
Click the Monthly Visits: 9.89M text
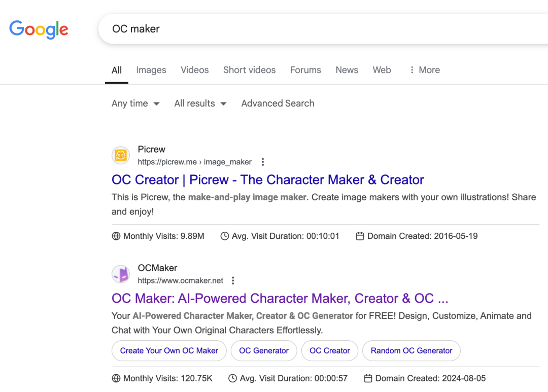coord(163,236)
